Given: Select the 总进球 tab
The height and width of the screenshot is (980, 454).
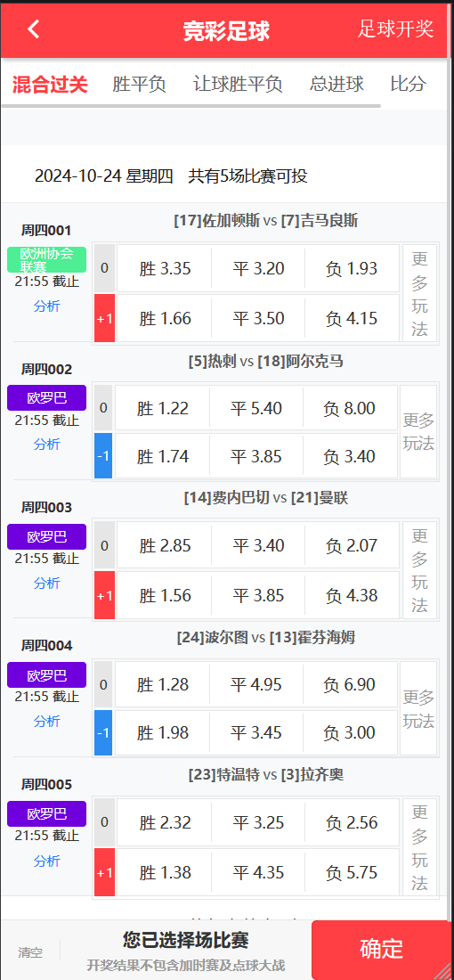Looking at the screenshot, I should pyautogui.click(x=336, y=85).
